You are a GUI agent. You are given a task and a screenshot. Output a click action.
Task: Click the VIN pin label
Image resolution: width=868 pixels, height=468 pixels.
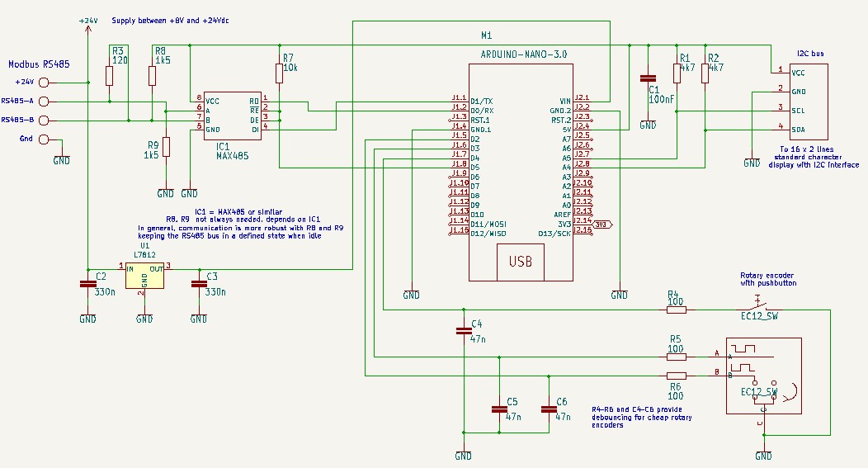click(565, 102)
